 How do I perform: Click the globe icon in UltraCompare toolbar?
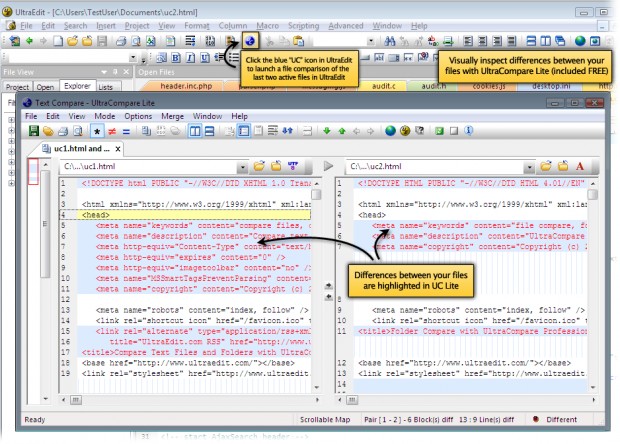click(390, 131)
